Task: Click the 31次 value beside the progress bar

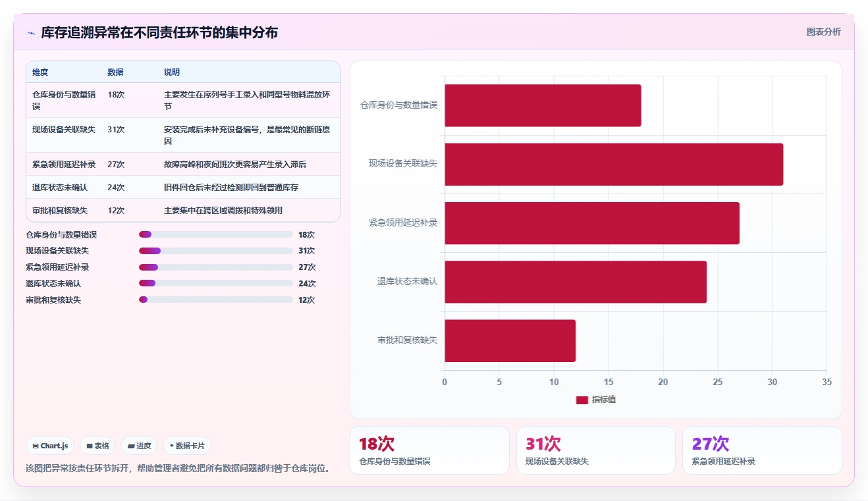Action: pos(306,251)
